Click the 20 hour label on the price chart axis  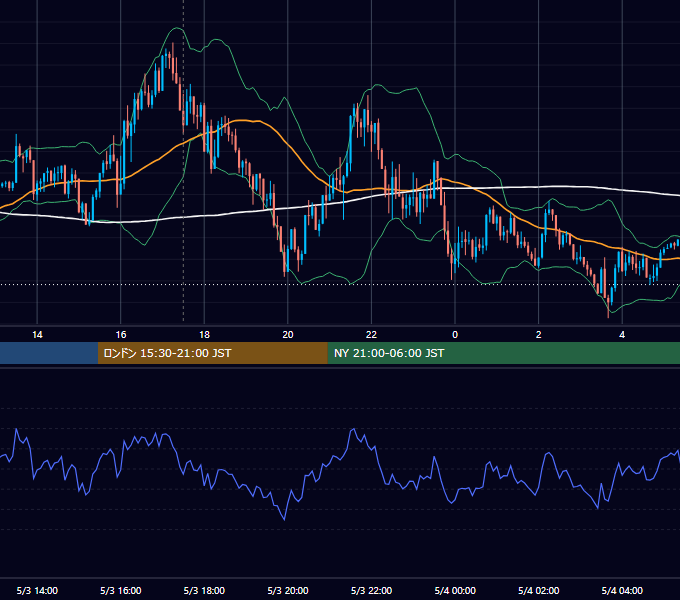pyautogui.click(x=288, y=335)
